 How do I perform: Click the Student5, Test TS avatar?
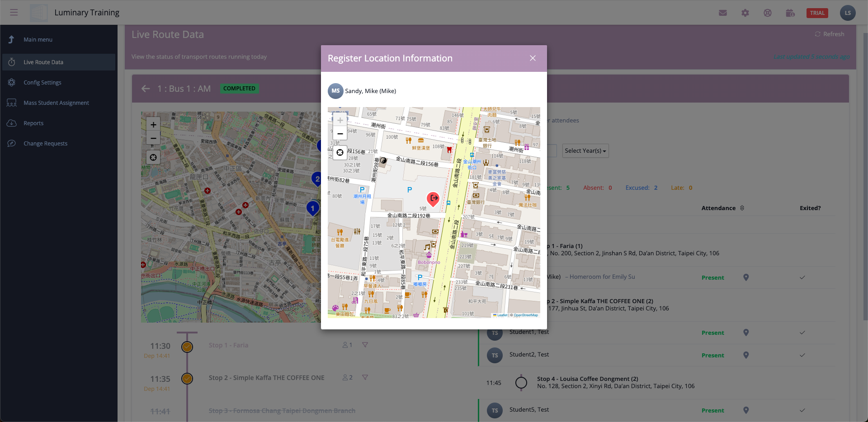click(x=495, y=410)
